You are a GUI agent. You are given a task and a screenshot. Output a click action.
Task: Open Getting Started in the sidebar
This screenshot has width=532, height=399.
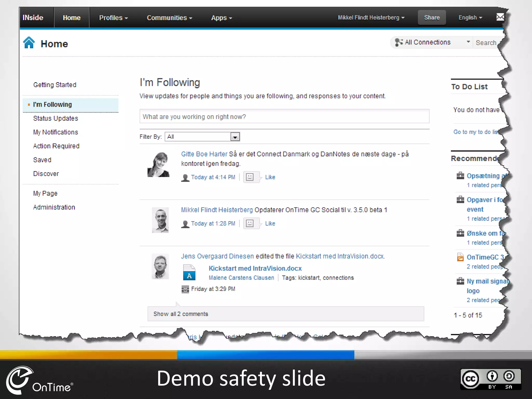55,85
